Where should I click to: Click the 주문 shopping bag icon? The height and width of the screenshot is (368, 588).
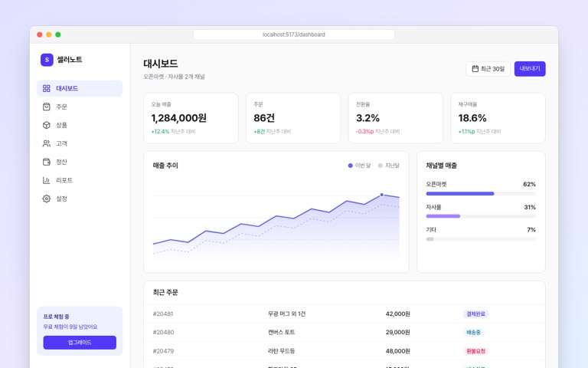47,107
